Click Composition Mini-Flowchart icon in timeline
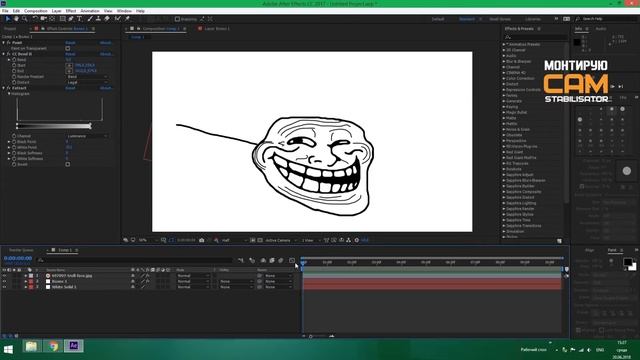The height and width of the screenshot is (360, 640). 241,260
